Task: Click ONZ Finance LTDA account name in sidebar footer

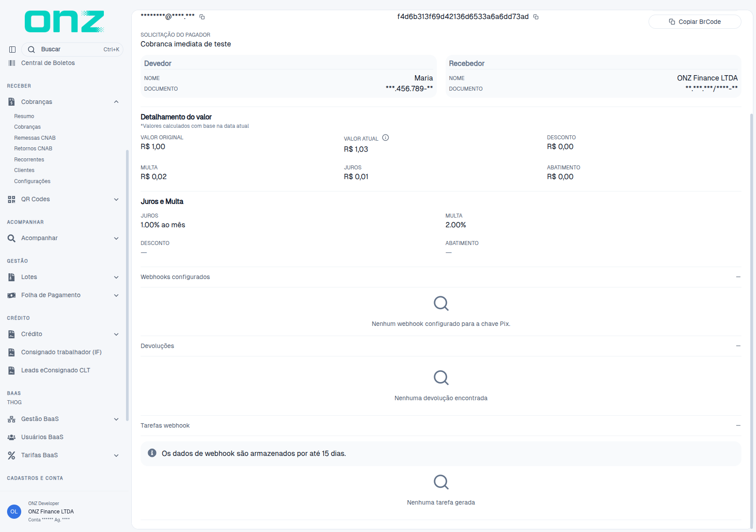Action: [x=51, y=512]
